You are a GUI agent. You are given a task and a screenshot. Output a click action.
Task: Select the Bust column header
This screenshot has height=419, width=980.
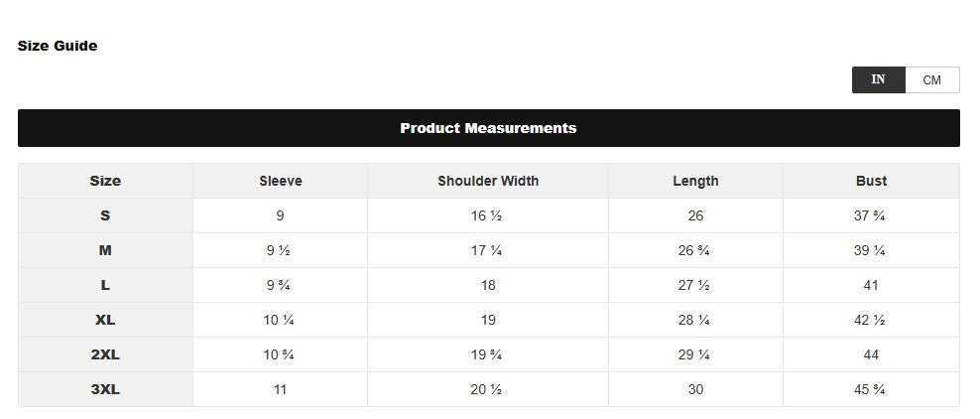[x=871, y=181]
